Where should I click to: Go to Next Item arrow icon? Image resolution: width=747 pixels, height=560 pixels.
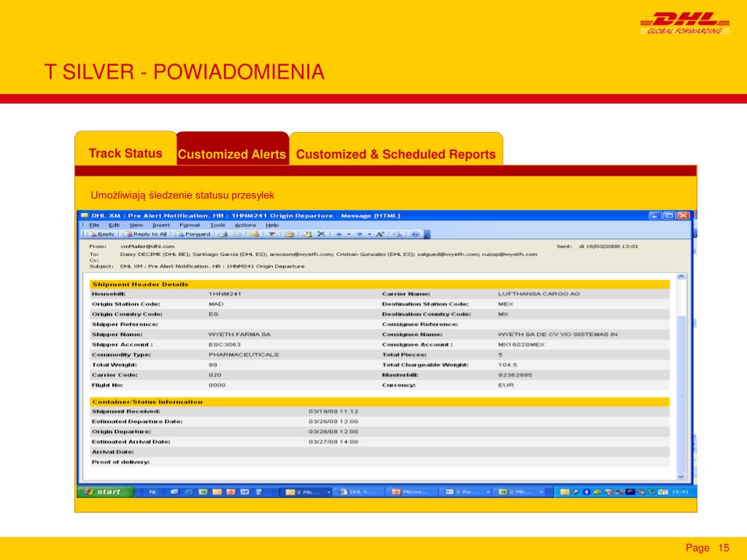[x=360, y=234]
